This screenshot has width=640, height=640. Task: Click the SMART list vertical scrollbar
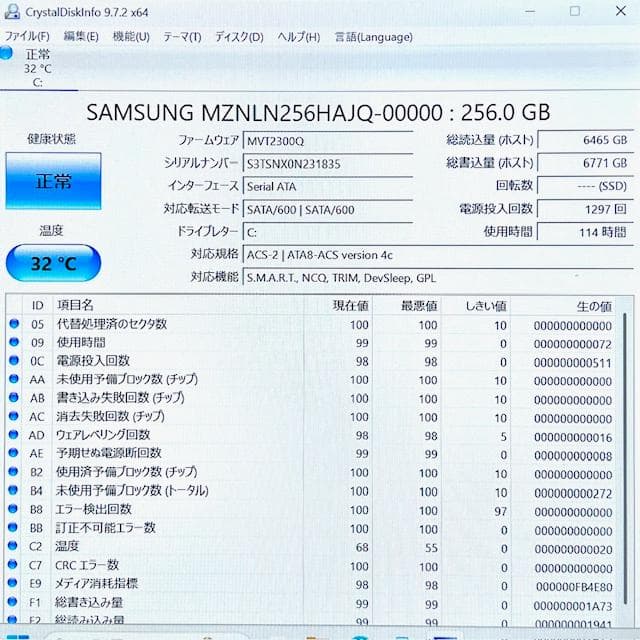coord(624,459)
